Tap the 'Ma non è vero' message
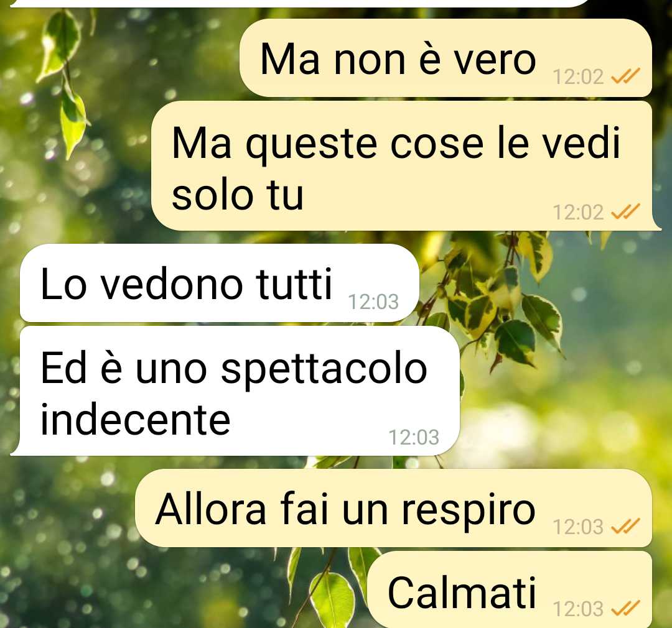Screen dimensions: 672x628 pos(446,58)
